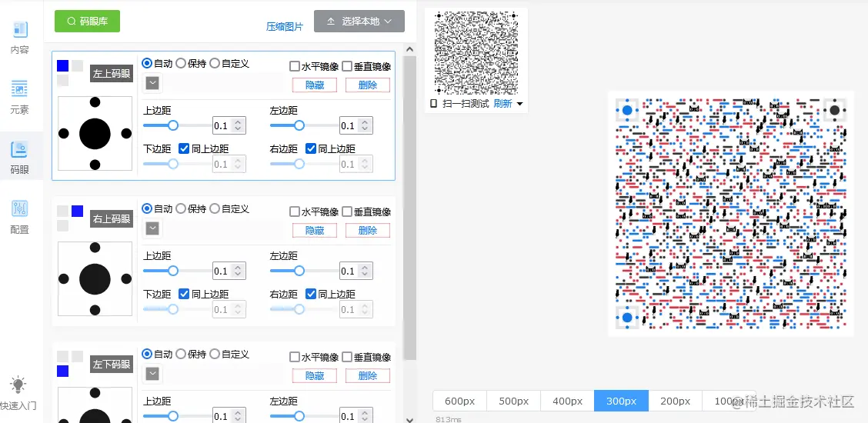Select the 码眼 sidebar section

point(20,157)
